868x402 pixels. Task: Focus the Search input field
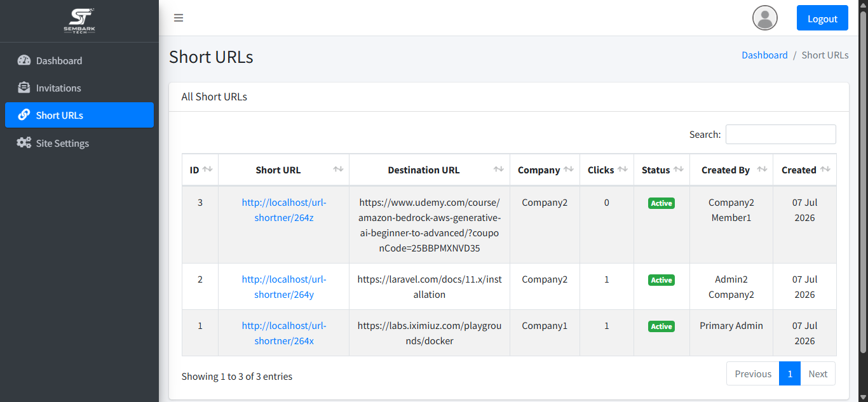pyautogui.click(x=781, y=134)
